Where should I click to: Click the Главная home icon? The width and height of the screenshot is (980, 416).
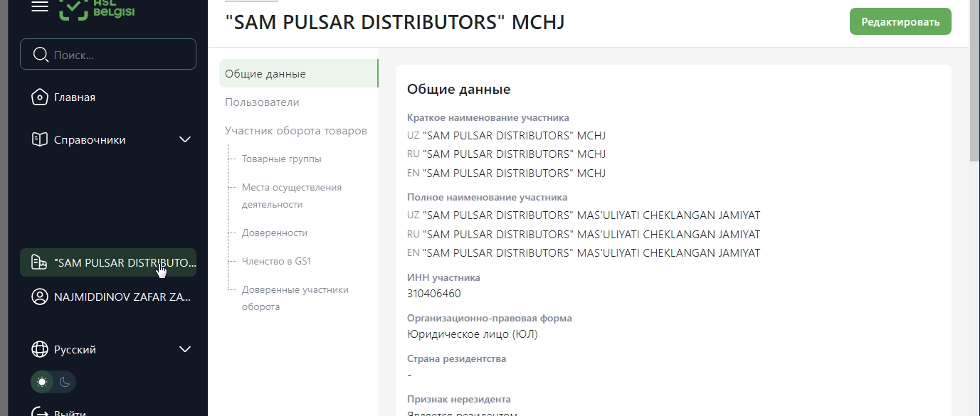pyautogui.click(x=40, y=97)
